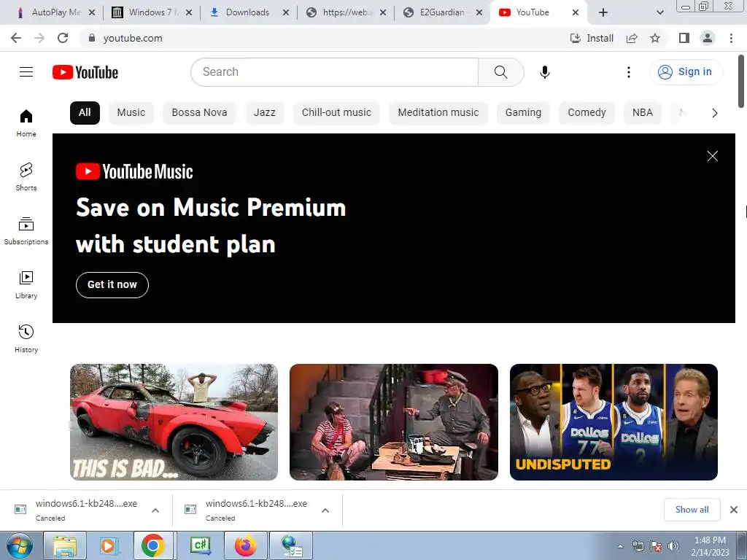Dismiss the YouTube Music promo banner
This screenshot has width=747, height=560.
pyautogui.click(x=712, y=156)
